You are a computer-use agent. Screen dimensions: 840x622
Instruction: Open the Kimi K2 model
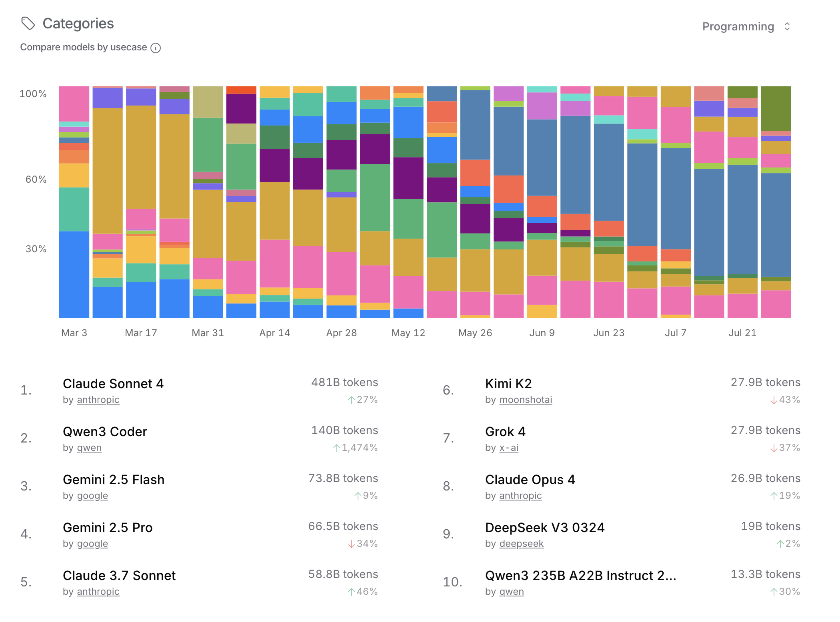coord(508,384)
